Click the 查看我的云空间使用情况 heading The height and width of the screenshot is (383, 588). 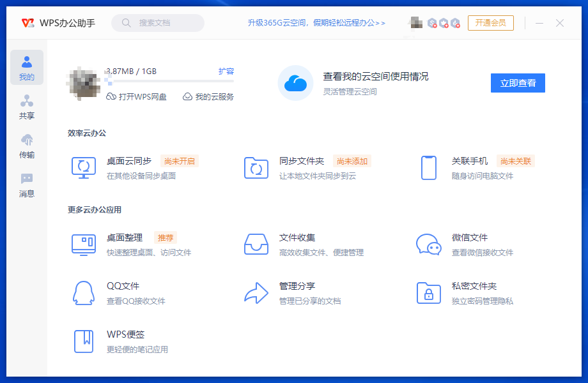[376, 77]
